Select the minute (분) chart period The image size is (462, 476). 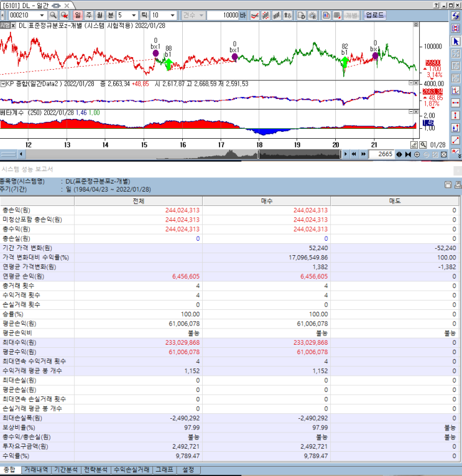111,15
